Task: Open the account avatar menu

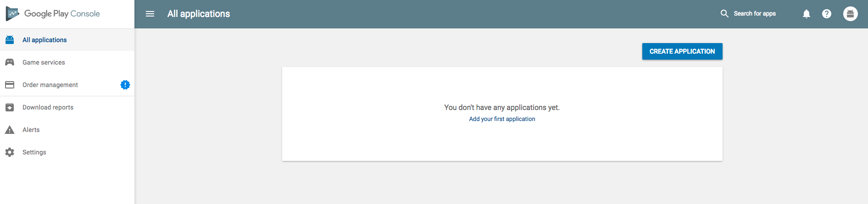Action: point(850,14)
